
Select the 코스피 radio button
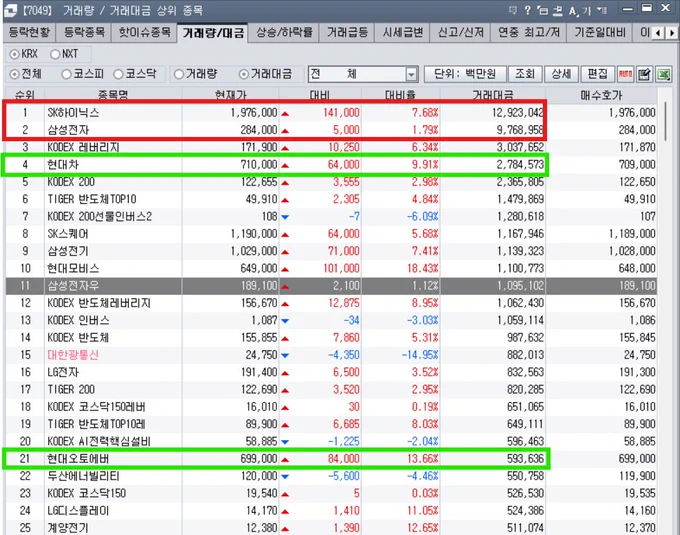66,75
